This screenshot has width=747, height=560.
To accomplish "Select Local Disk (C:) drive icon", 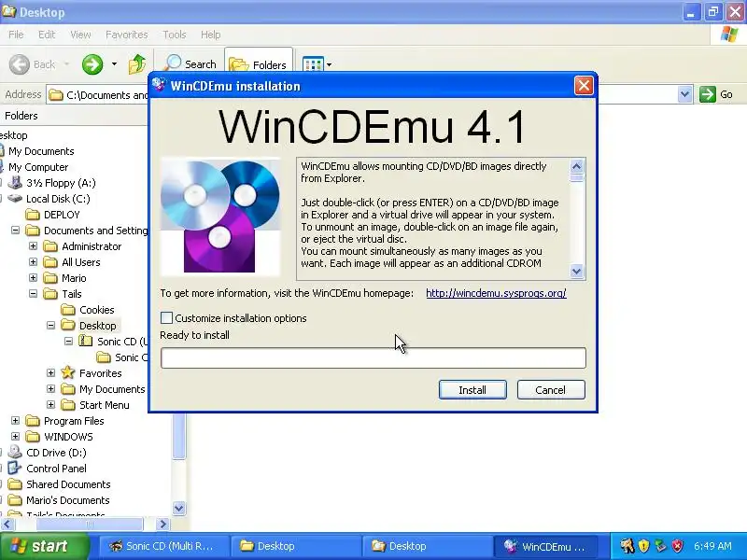I will coord(15,199).
